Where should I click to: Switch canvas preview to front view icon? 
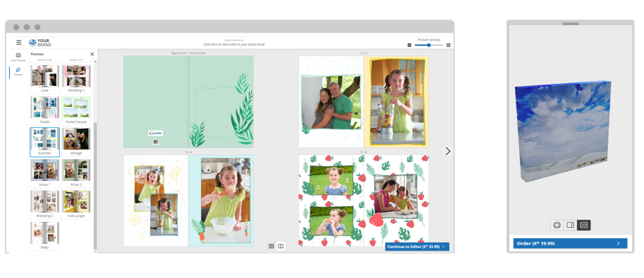pos(557,225)
